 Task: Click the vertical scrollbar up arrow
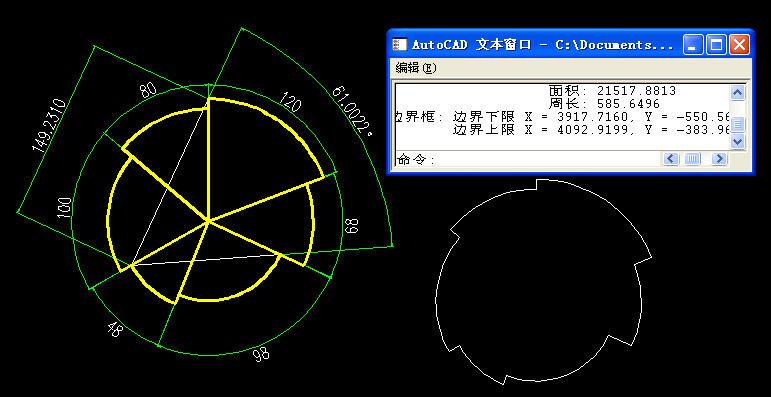(x=738, y=92)
